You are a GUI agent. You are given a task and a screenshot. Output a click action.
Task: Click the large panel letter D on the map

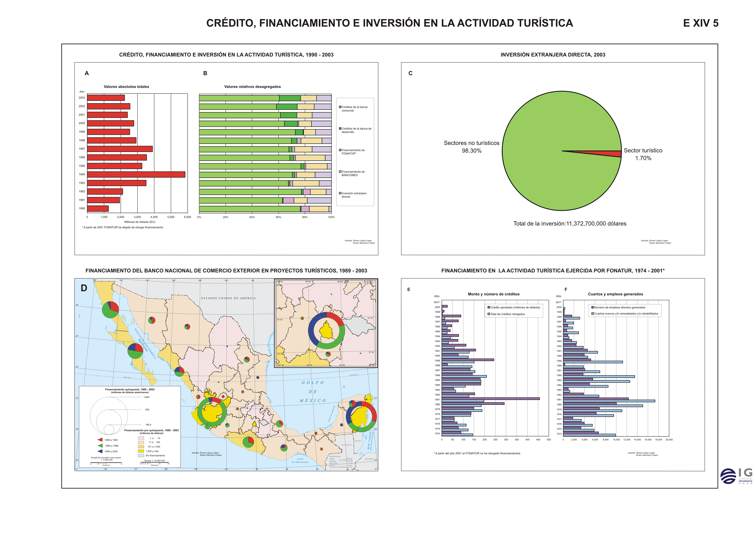pos(84,288)
